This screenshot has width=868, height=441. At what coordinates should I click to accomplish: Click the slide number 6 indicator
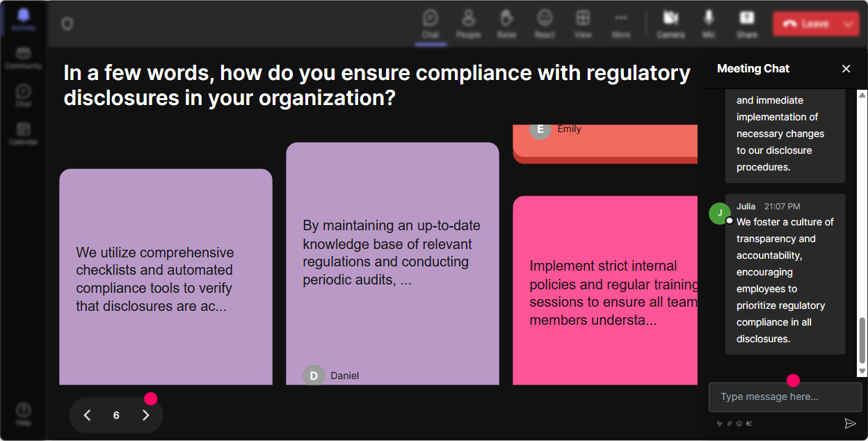[116, 415]
